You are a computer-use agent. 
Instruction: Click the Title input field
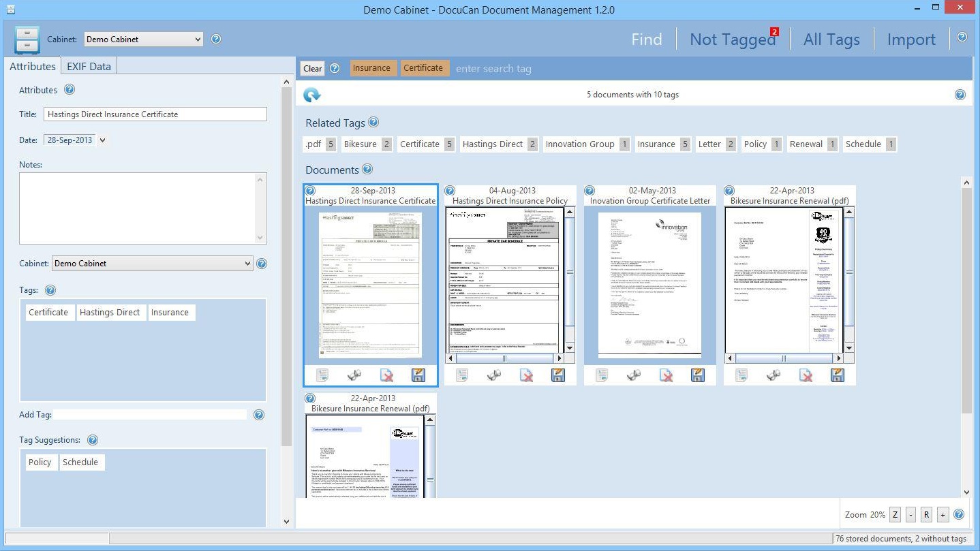pos(155,114)
